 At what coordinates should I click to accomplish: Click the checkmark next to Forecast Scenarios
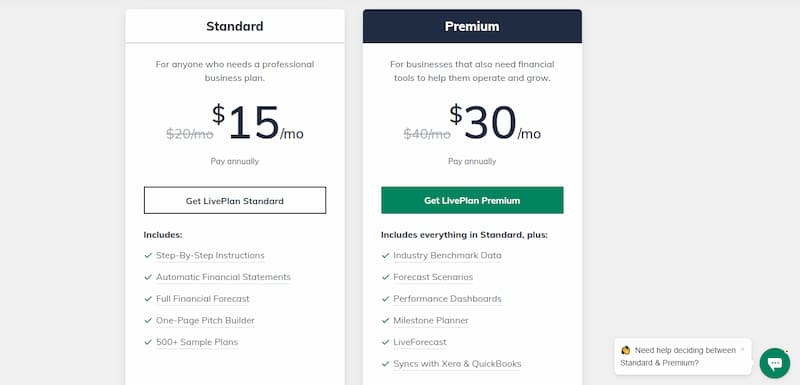385,277
